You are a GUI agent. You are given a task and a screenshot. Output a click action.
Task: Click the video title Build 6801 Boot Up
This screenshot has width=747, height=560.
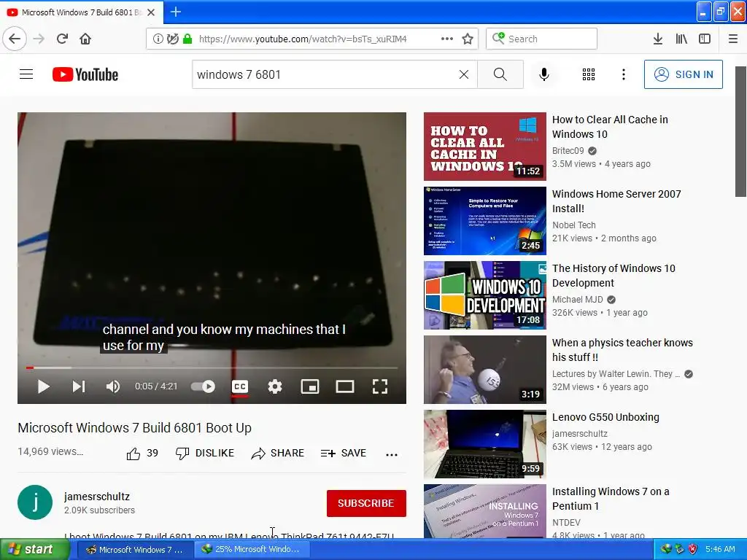[x=135, y=427]
